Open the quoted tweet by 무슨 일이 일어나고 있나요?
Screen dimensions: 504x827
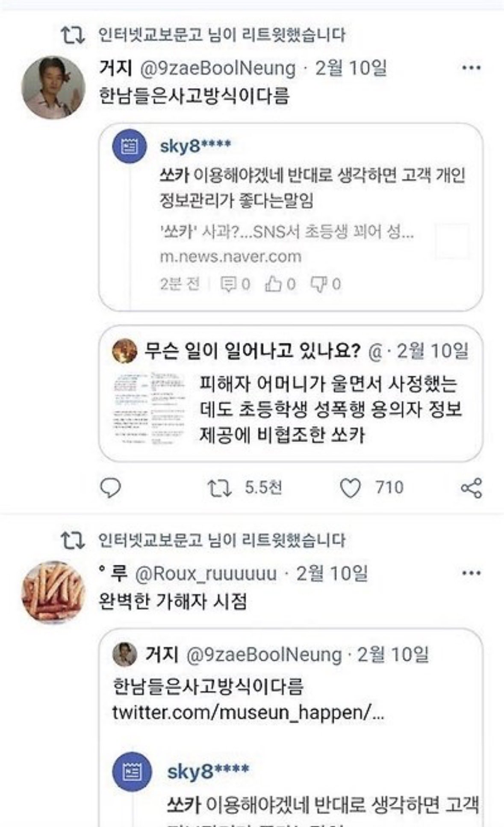coord(291,394)
